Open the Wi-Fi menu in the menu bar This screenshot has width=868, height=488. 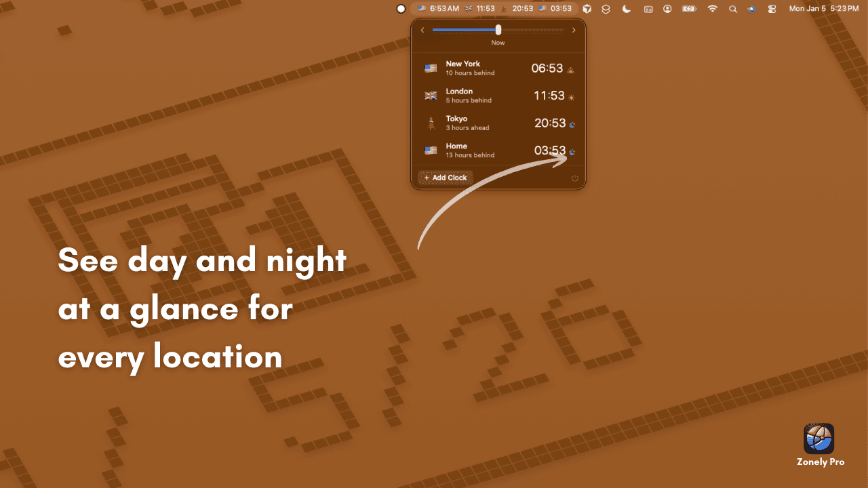click(x=712, y=9)
